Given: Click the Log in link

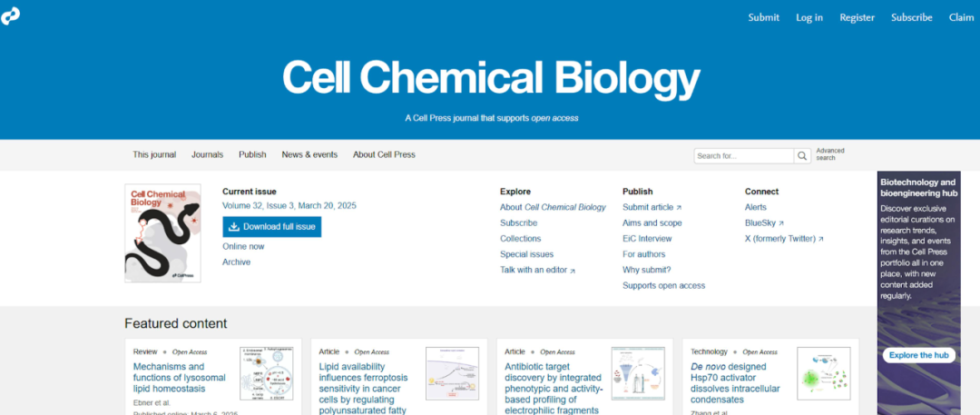Looking at the screenshot, I should [x=809, y=17].
